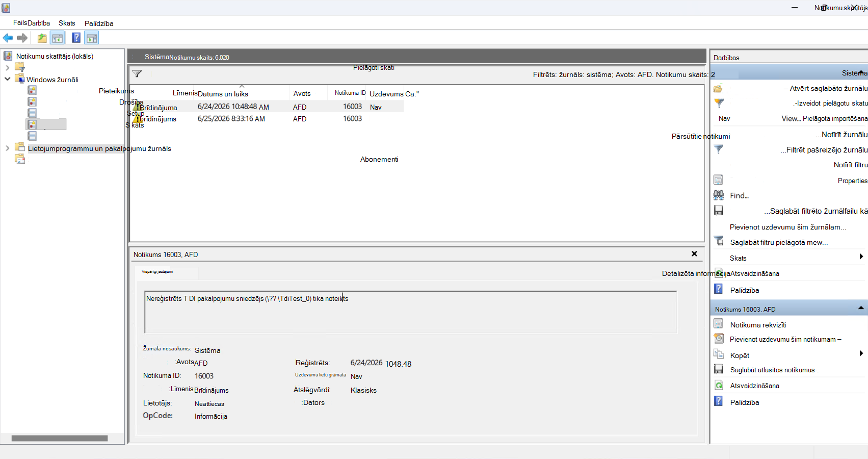Collapse the Sistēma section in Darbības pane
Image resolution: width=868 pixels, height=459 pixels.
click(x=861, y=72)
